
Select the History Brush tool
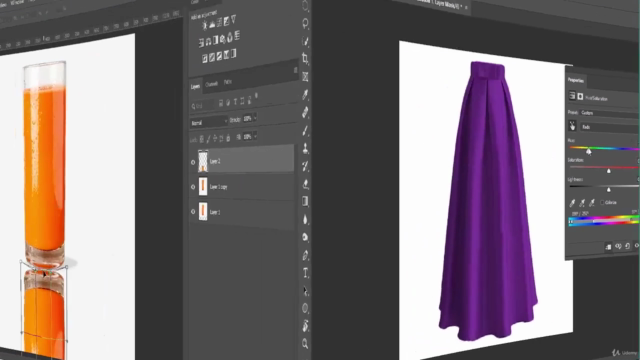tap(305, 166)
